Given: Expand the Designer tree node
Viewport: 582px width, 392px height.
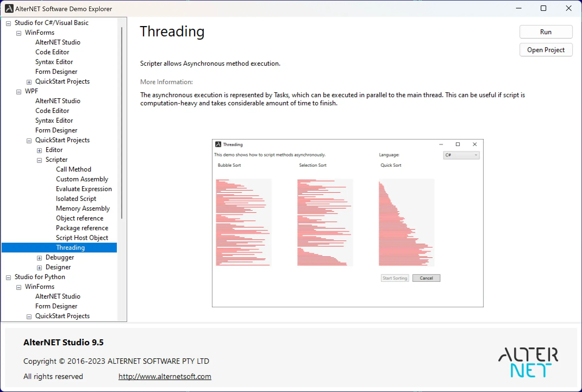Looking at the screenshot, I should pyautogui.click(x=39, y=268).
